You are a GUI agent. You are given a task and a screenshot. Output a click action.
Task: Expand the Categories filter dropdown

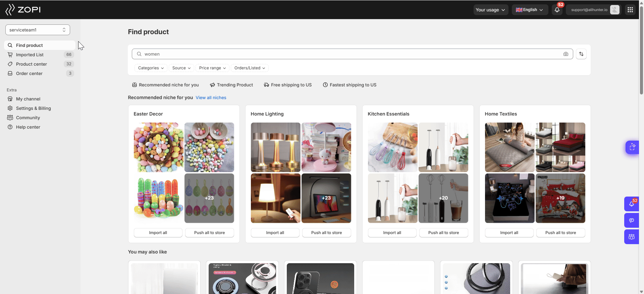pyautogui.click(x=151, y=68)
